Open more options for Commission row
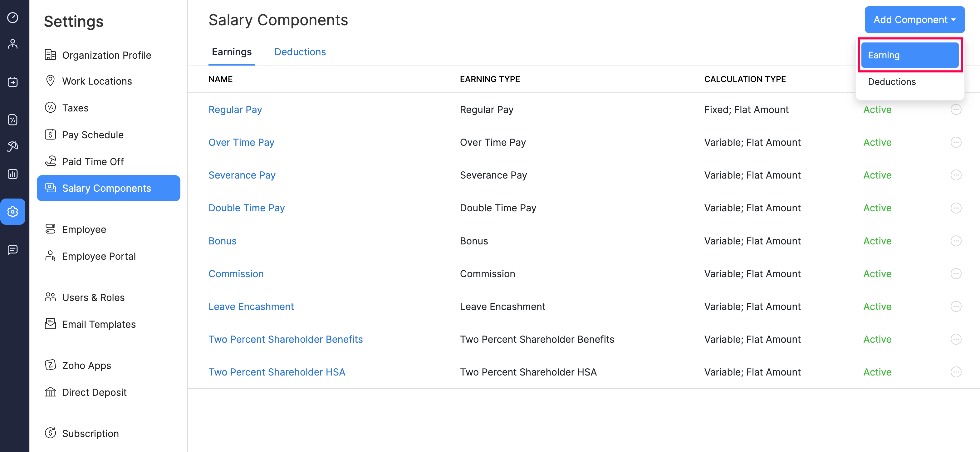The height and width of the screenshot is (452, 980). (956, 273)
